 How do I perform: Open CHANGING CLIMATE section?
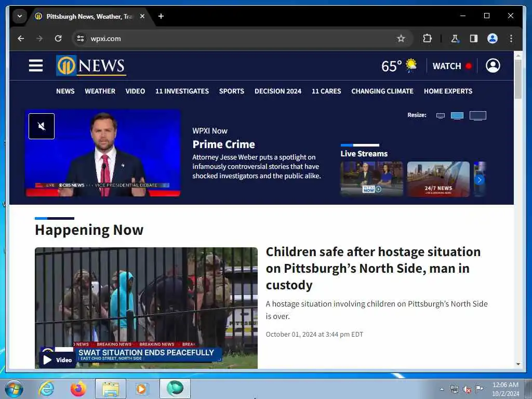[382, 91]
